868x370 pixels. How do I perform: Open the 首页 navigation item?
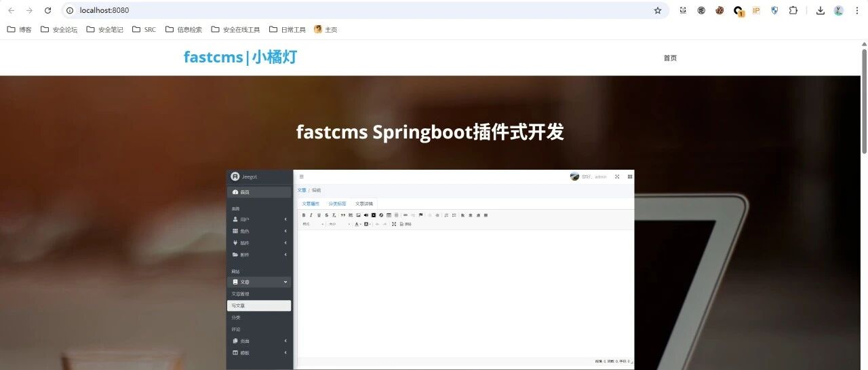click(x=670, y=58)
